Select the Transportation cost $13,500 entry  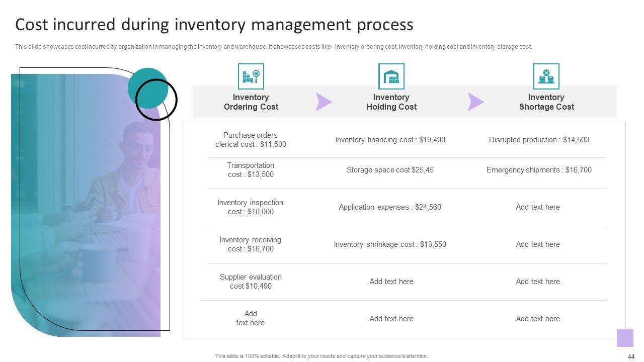tap(251, 170)
